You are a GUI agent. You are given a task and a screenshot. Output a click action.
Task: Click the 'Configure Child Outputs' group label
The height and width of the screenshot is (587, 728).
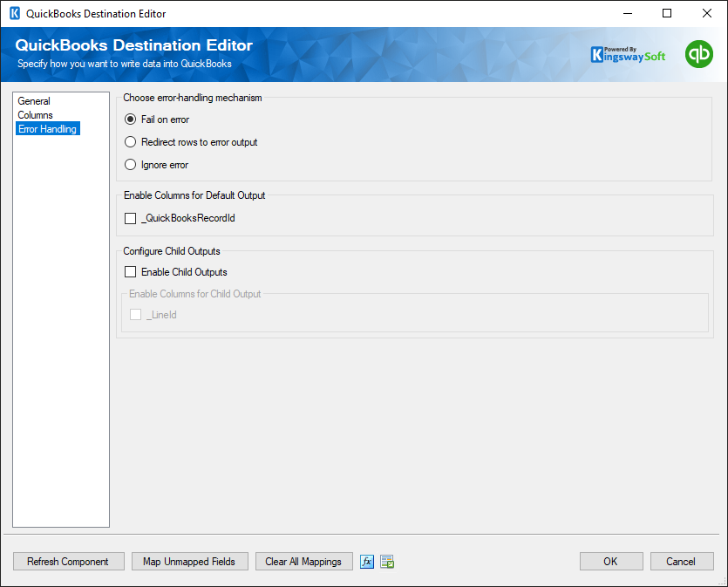(172, 251)
